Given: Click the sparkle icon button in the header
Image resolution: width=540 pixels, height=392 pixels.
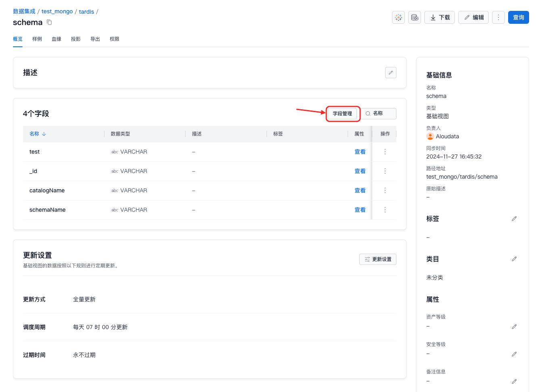Looking at the screenshot, I should (x=398, y=17).
